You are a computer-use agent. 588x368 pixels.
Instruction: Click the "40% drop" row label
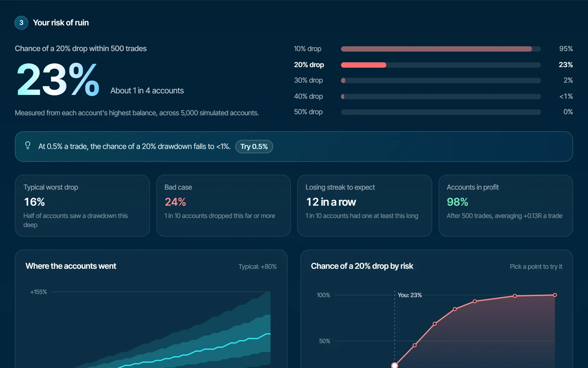(308, 96)
